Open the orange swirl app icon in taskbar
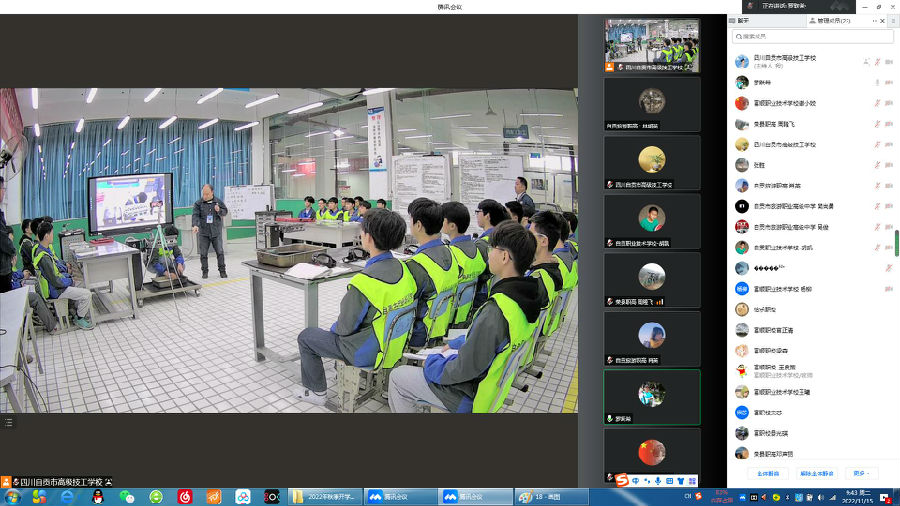Viewport: 900px width, 506px height. [x=214, y=497]
